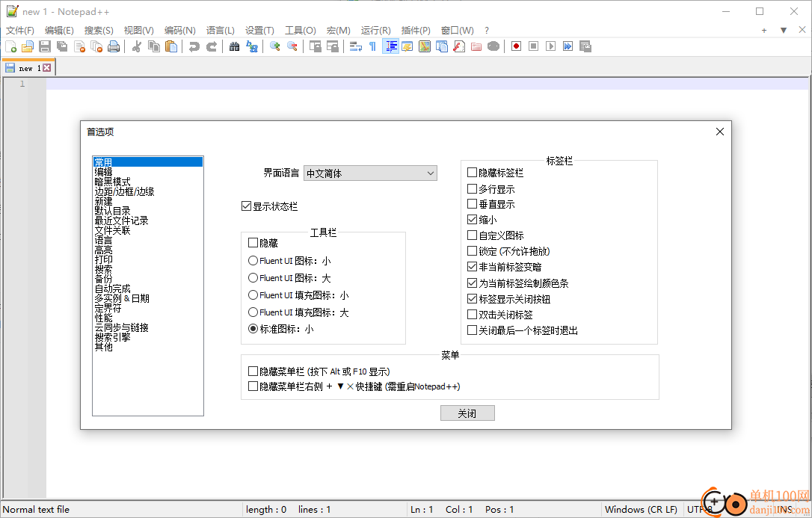Select Fluent UI 图标：小 radio button

tap(253, 260)
